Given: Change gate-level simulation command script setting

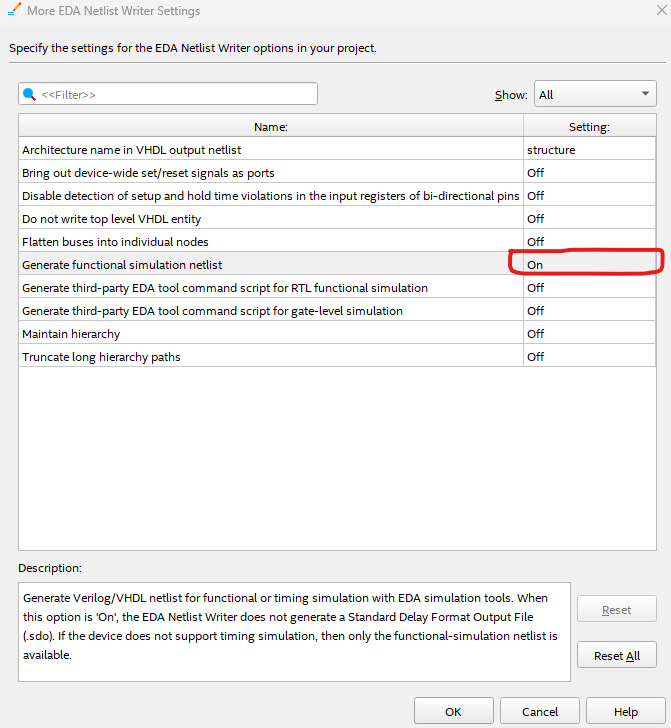Looking at the screenshot, I should [589, 311].
